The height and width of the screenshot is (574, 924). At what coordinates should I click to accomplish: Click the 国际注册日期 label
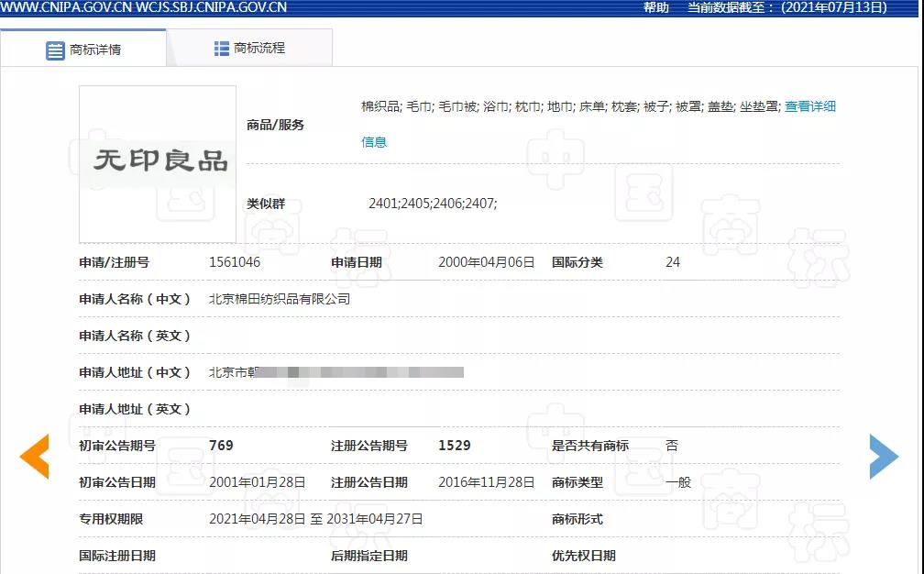pos(117,555)
